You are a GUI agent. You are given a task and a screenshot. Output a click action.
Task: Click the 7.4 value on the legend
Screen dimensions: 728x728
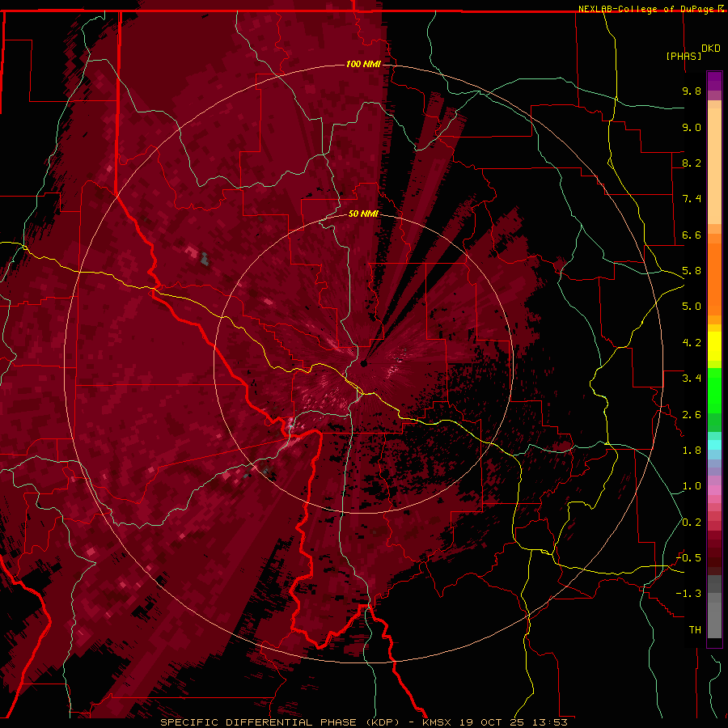click(x=692, y=199)
